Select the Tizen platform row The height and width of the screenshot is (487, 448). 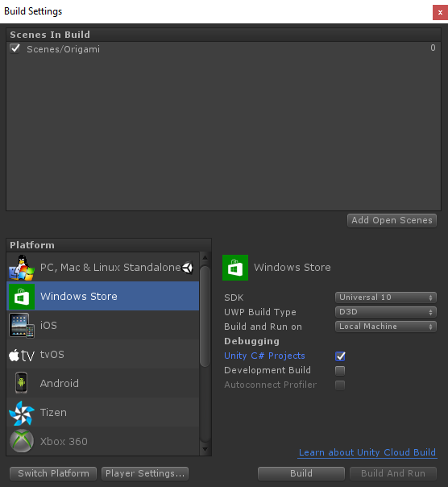103,412
